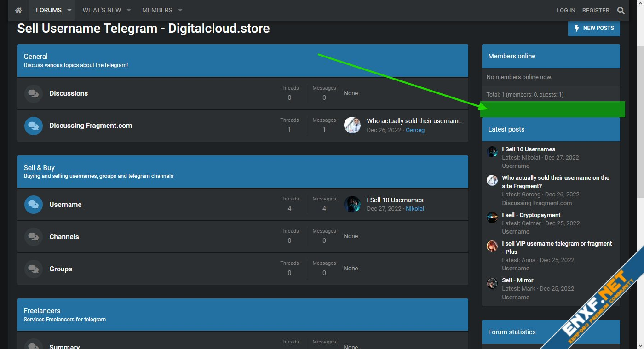Open the search magnifier icon
Viewport: 644px width, 349px height.
621,10
